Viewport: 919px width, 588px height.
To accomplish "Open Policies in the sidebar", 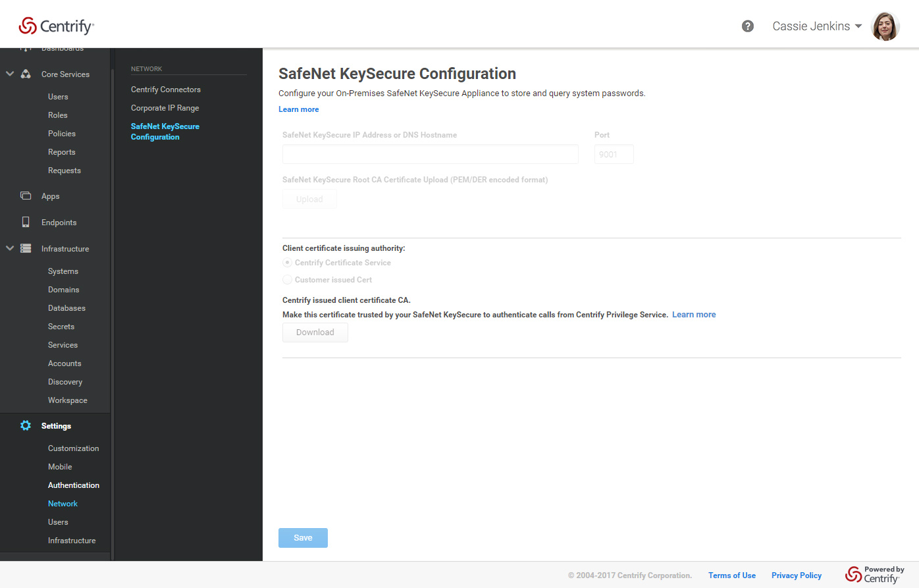I will coord(62,134).
